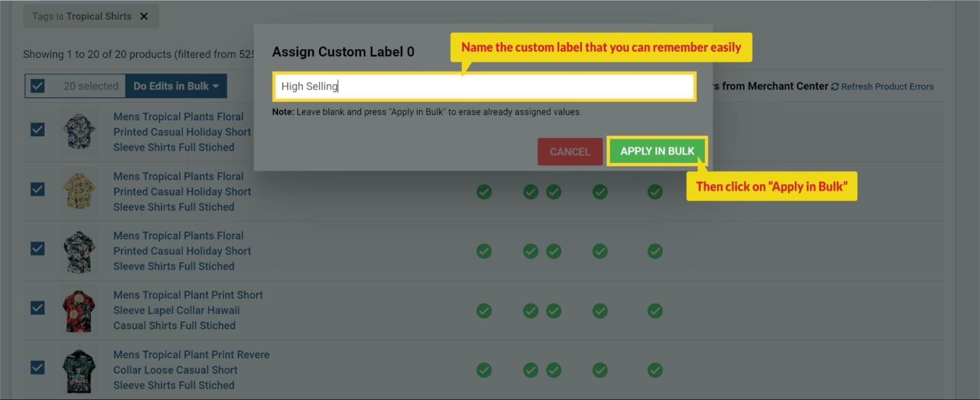Click the navy floral shirt thumbnail
This screenshot has width=980, height=400.
click(x=78, y=131)
